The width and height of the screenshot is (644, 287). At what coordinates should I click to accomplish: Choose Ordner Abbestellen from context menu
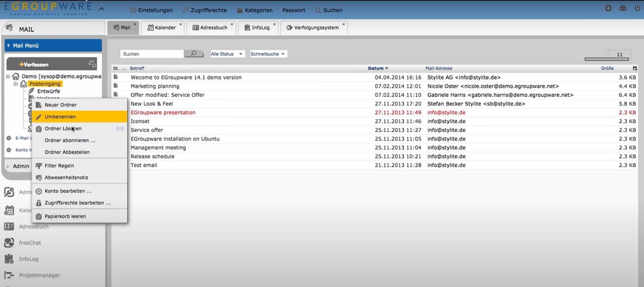tap(80, 152)
